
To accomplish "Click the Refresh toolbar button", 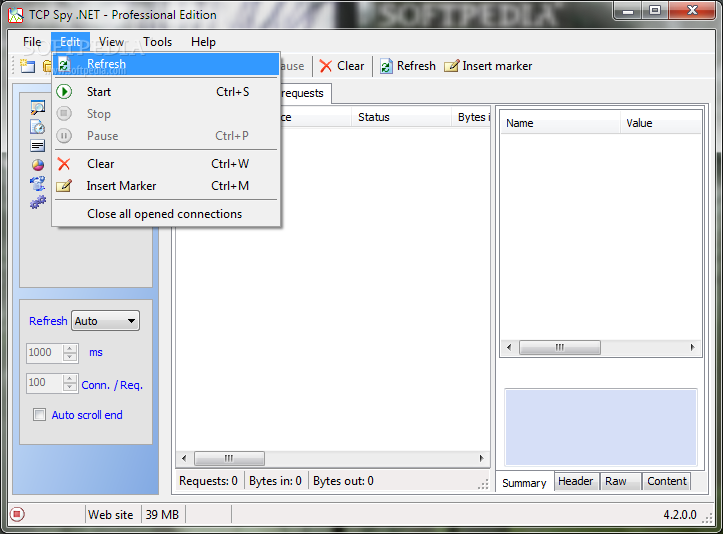I will (x=408, y=66).
